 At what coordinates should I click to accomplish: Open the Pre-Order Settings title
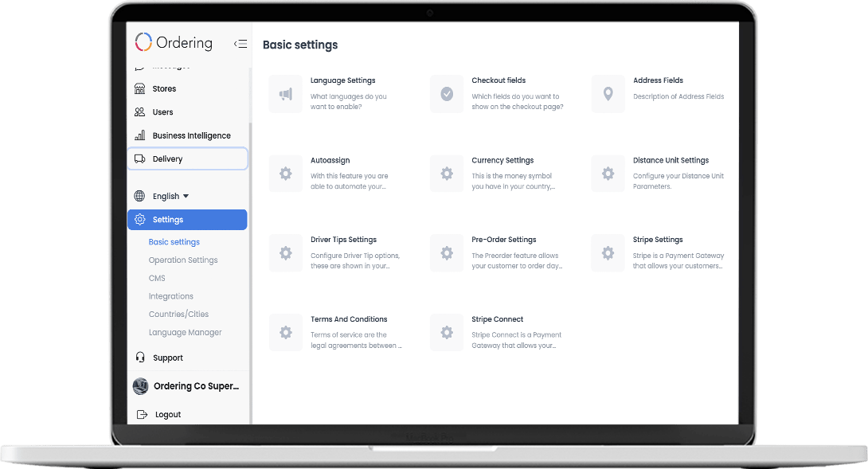pos(504,239)
